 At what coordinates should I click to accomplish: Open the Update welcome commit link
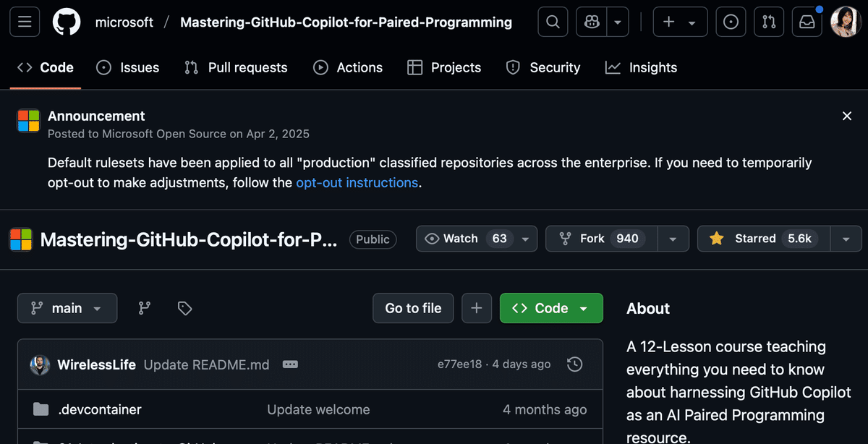click(x=318, y=409)
